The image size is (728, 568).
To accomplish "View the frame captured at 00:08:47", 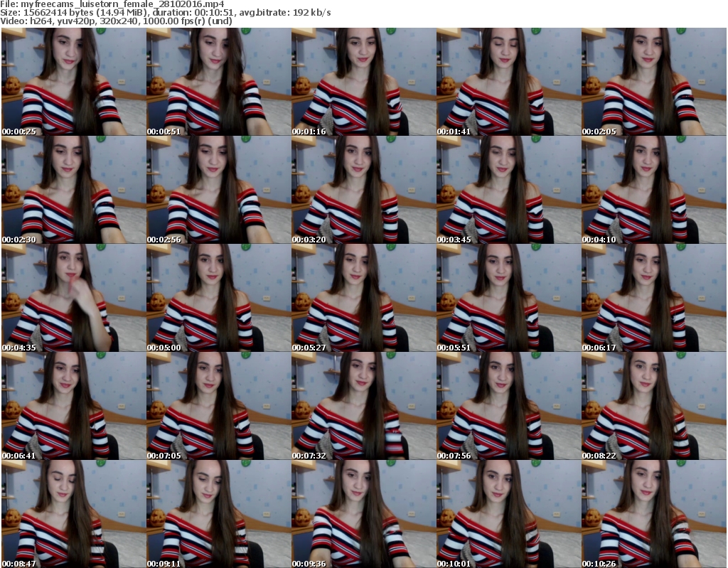I will pyautogui.click(x=74, y=514).
